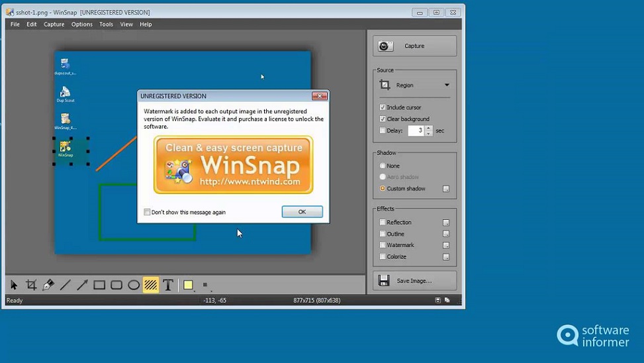Viewport: 644px width, 363px height.
Task: Enable the Colorize effect checkbox
Action: point(383,256)
